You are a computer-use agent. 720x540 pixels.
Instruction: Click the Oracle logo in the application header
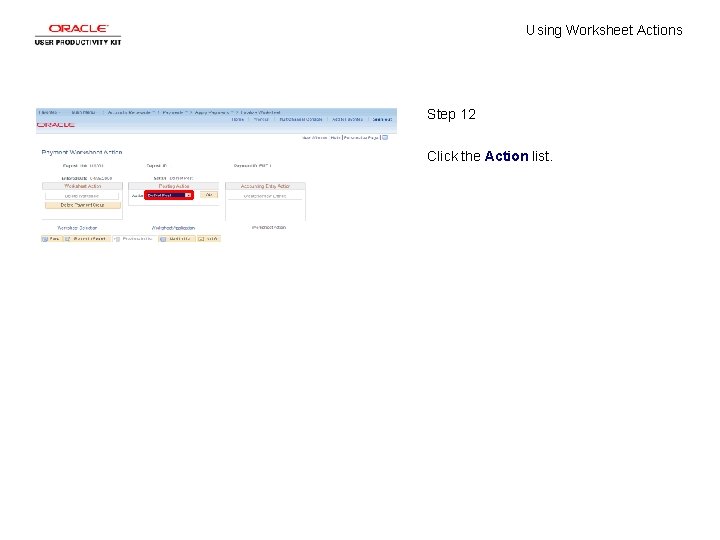coord(56,125)
